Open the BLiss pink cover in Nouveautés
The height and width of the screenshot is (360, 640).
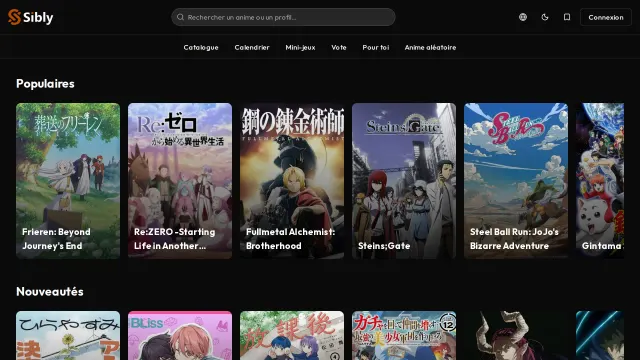[180, 336]
